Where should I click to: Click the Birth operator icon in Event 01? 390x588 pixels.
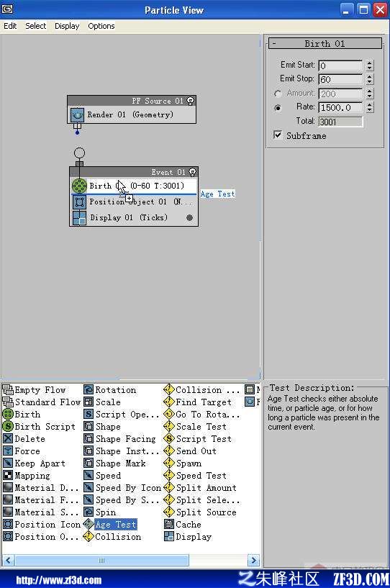(x=79, y=186)
